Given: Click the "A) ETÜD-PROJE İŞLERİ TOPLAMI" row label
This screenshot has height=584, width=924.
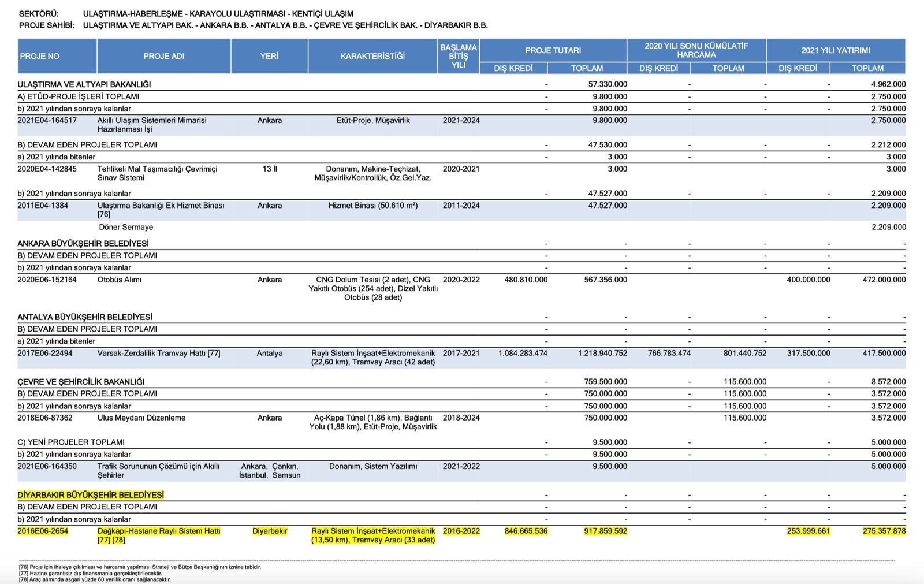Looking at the screenshot, I should coord(78,96).
